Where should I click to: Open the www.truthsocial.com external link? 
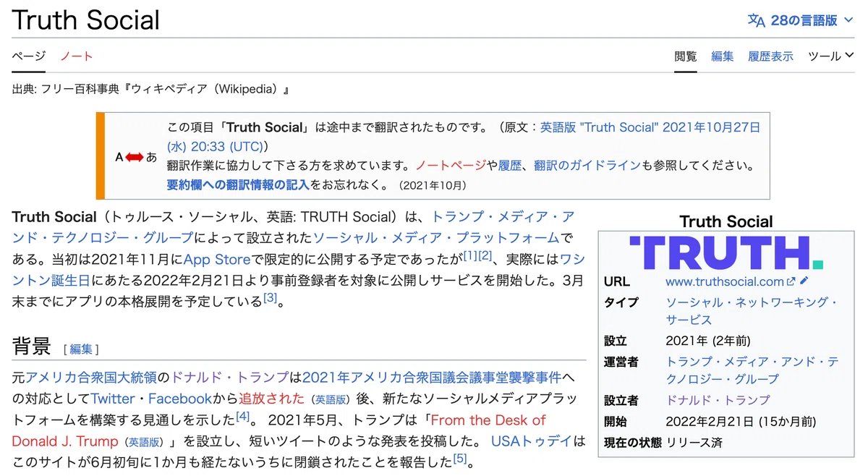pyautogui.click(x=730, y=281)
